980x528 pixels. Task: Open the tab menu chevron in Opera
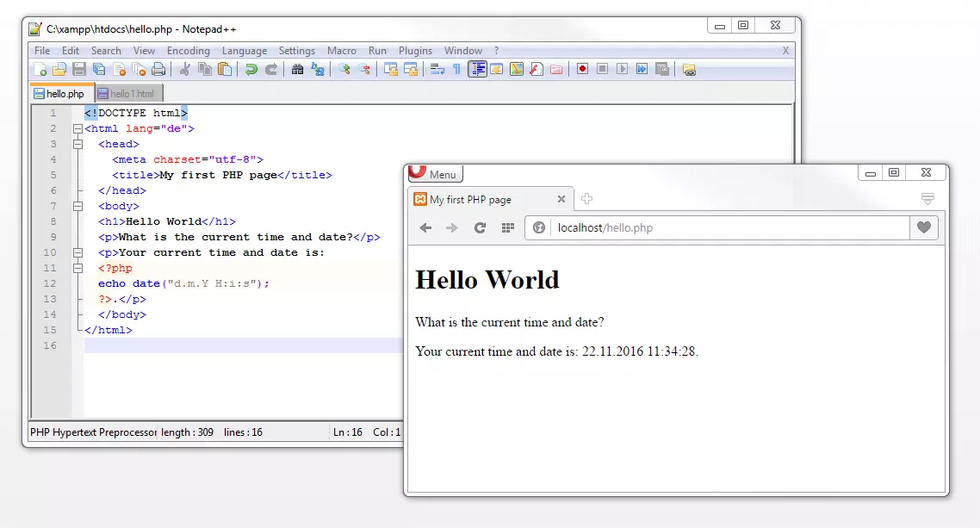pos(927,198)
